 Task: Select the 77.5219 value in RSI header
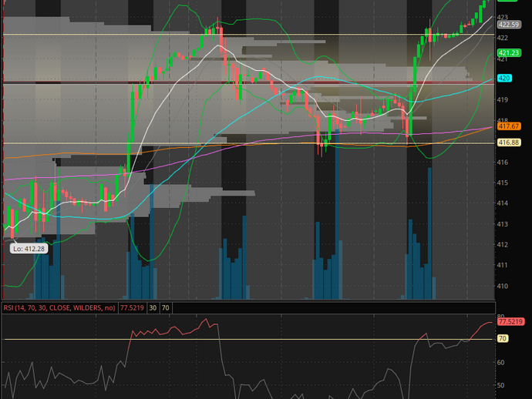132,308
